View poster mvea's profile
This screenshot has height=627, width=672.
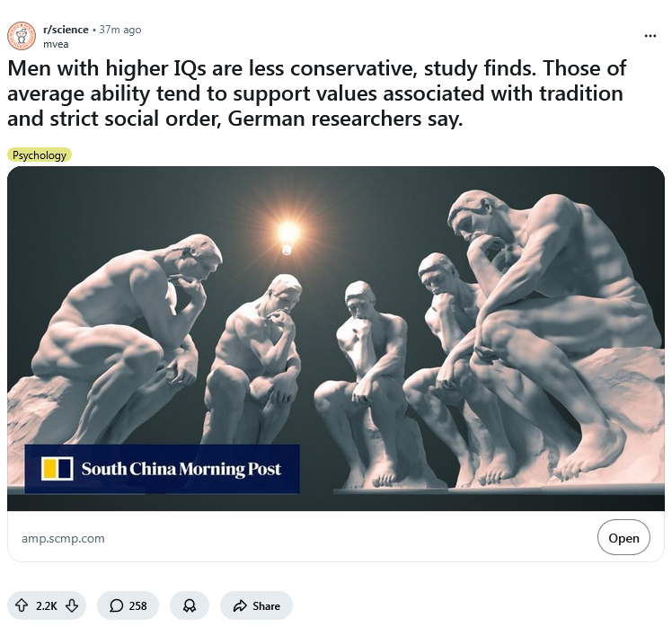(x=56, y=44)
